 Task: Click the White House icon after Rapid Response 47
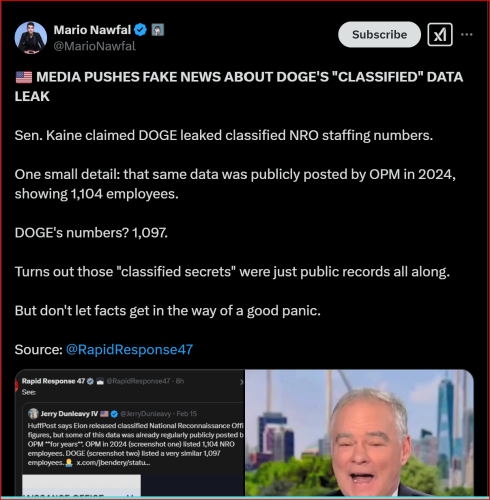tap(100, 381)
